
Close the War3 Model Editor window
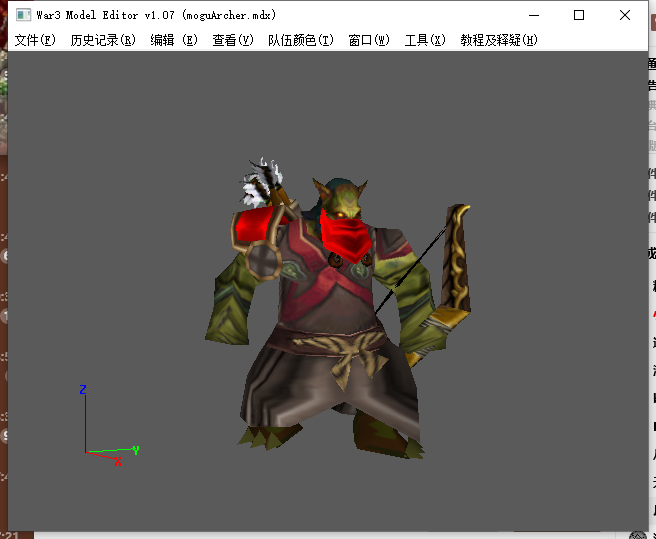coord(625,15)
